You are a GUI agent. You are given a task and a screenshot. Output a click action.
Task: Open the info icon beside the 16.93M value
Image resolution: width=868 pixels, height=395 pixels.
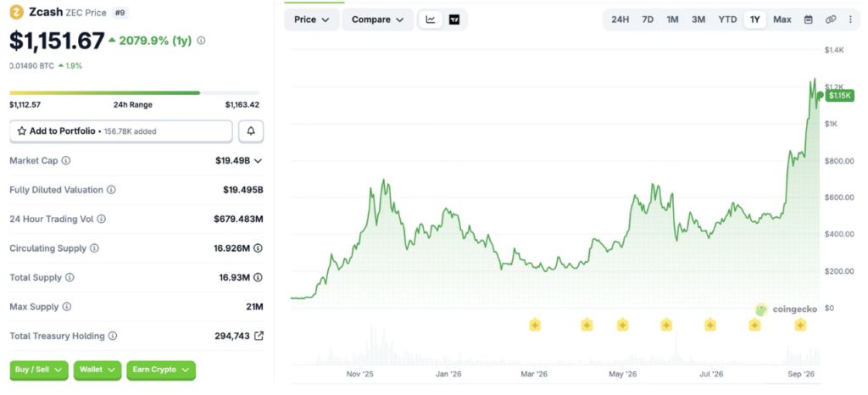258,278
